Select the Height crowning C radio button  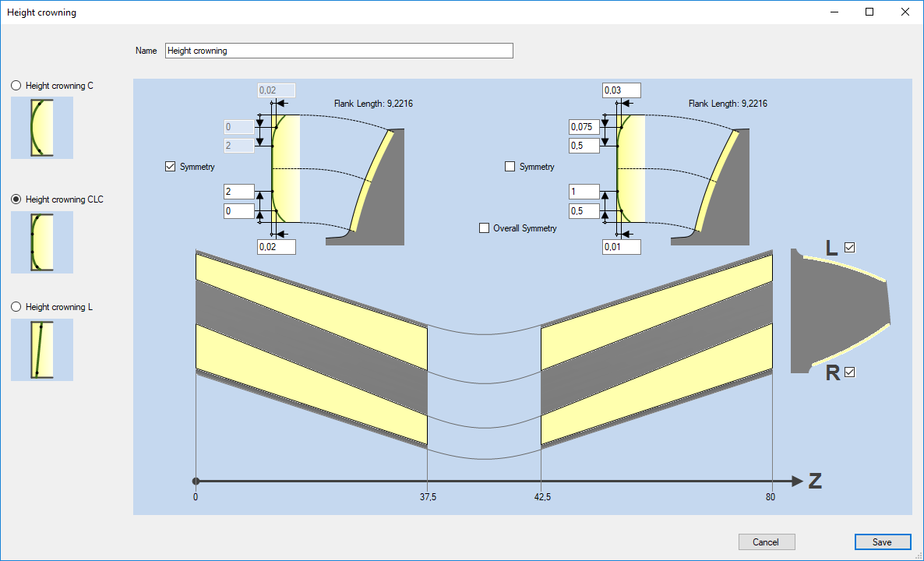tap(16, 86)
